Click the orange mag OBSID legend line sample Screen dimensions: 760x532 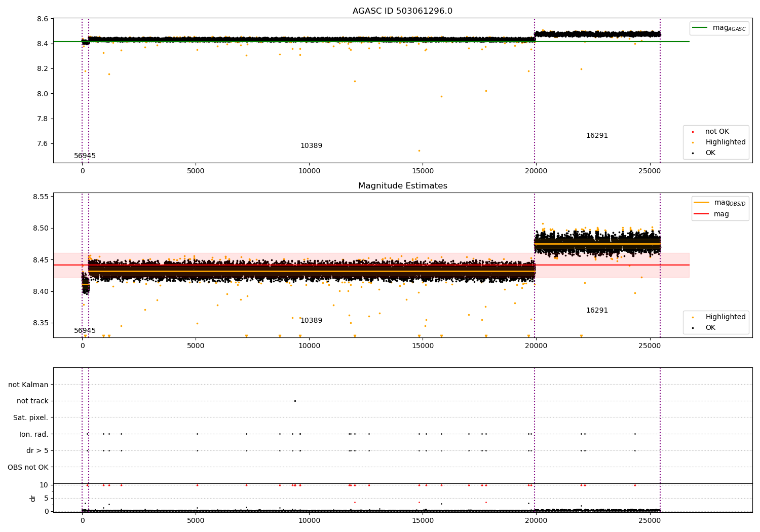[x=702, y=203]
